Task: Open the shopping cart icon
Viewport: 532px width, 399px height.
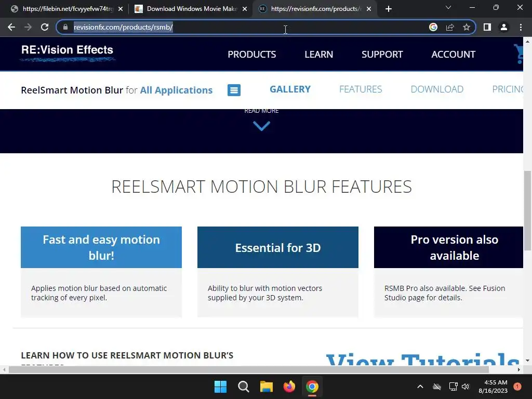Action: (519, 54)
